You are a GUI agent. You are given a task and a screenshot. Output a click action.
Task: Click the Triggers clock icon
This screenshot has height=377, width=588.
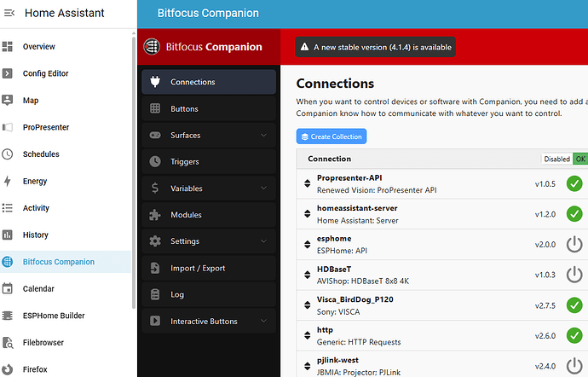155,161
